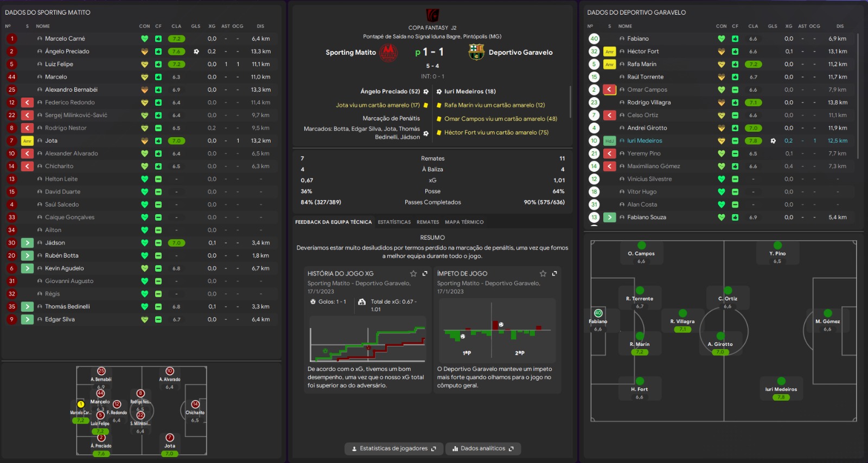868x463 pixels.
Task: Open the Mapa Térmico tab
Action: (x=464, y=222)
